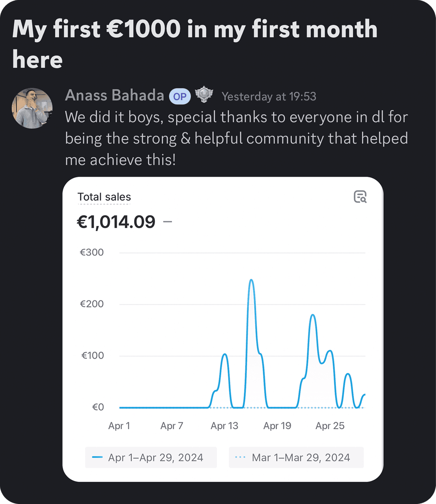Open Anass Bahada's profile avatar
436x504 pixels.
click(x=32, y=108)
